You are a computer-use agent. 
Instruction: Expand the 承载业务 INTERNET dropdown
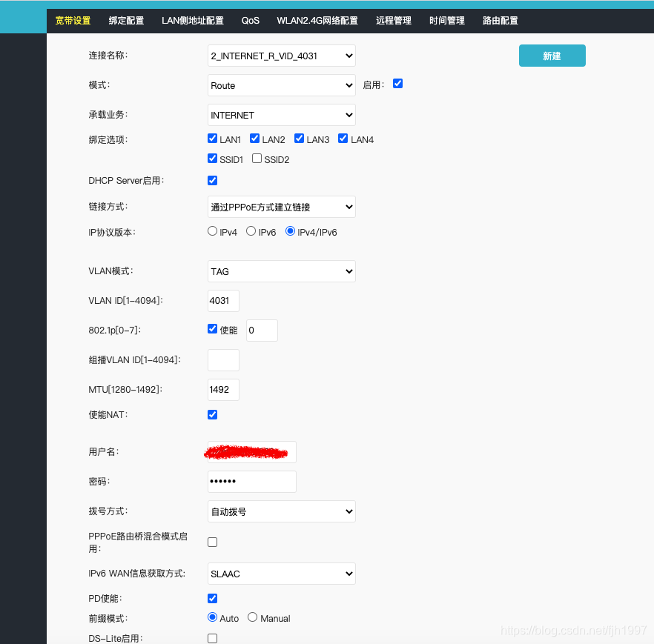[x=281, y=115]
